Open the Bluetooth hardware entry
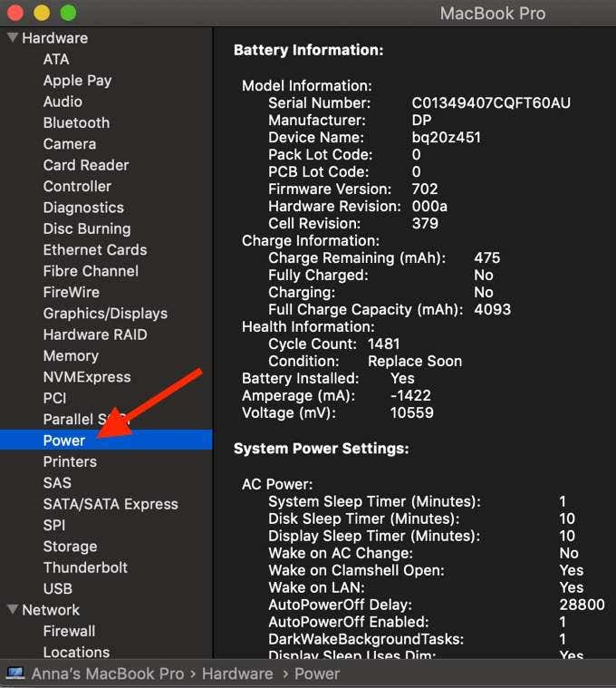 tap(76, 122)
